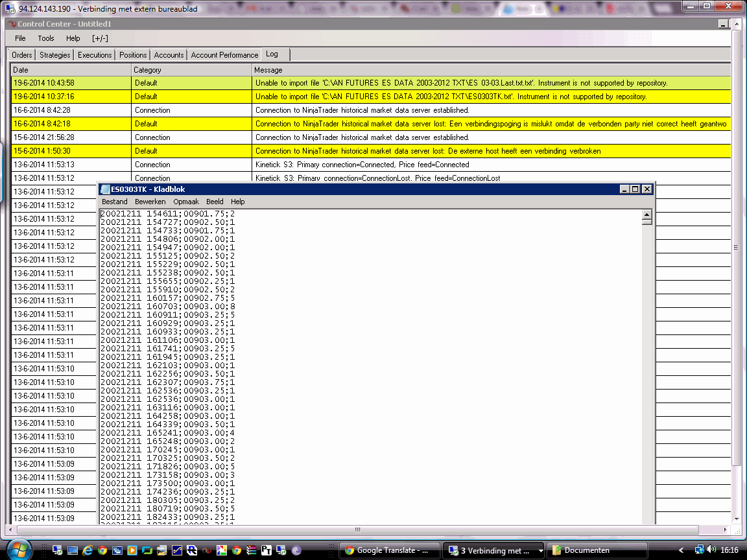Click the log horizontal scrollbar thumb

[358, 530]
